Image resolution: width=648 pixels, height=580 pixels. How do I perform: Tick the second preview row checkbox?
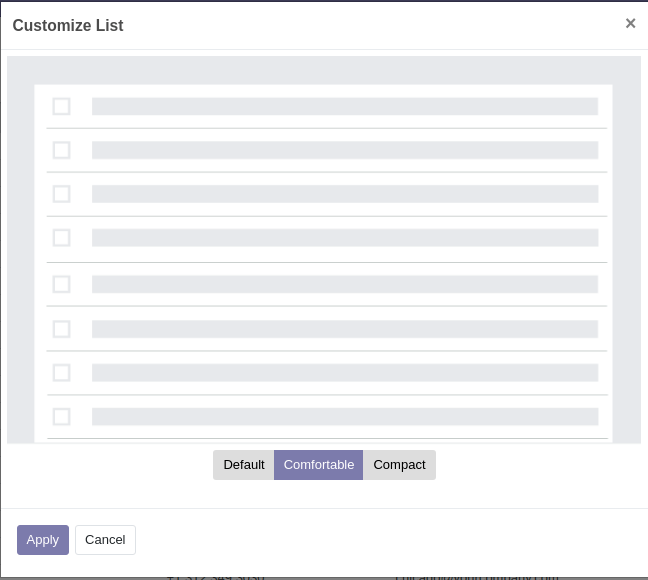coord(62,150)
